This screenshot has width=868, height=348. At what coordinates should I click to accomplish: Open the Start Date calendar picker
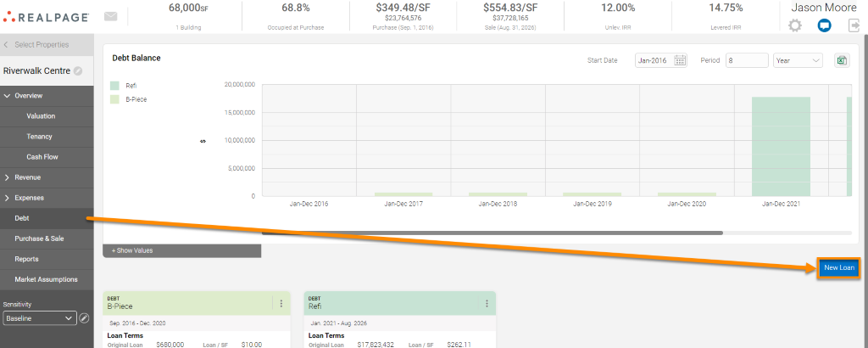coord(680,60)
